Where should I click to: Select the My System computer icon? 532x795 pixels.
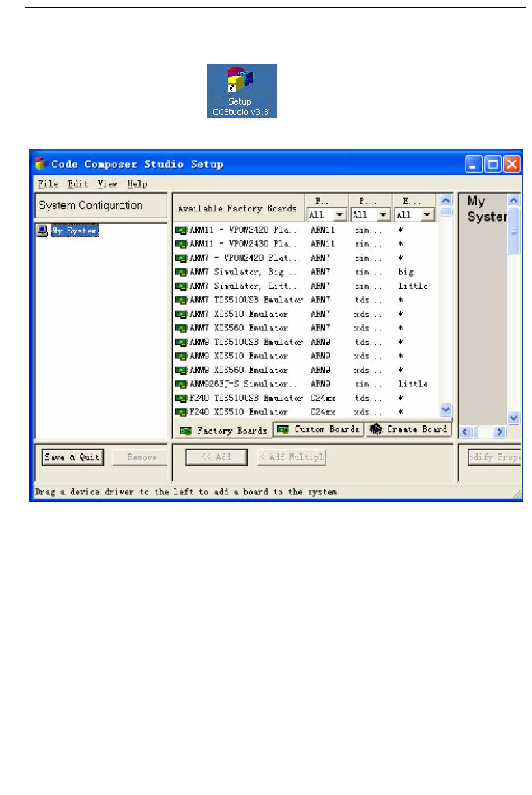(x=42, y=231)
